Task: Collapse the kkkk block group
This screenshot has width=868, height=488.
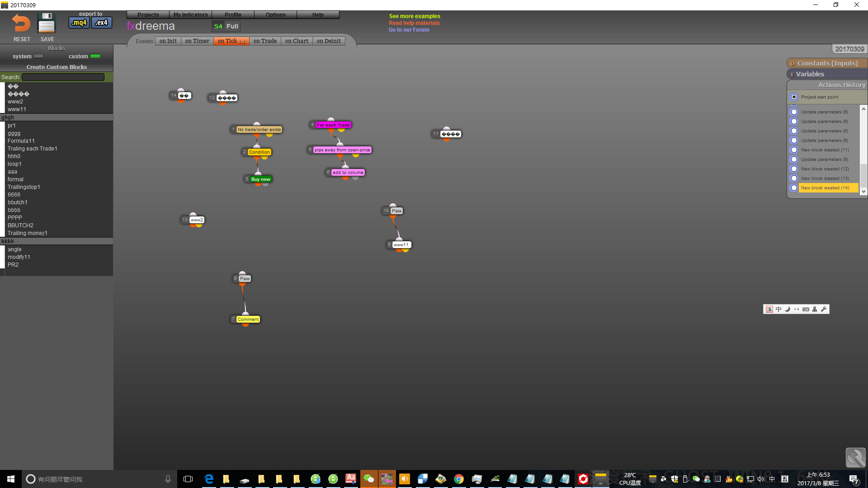Action: pos(57,241)
